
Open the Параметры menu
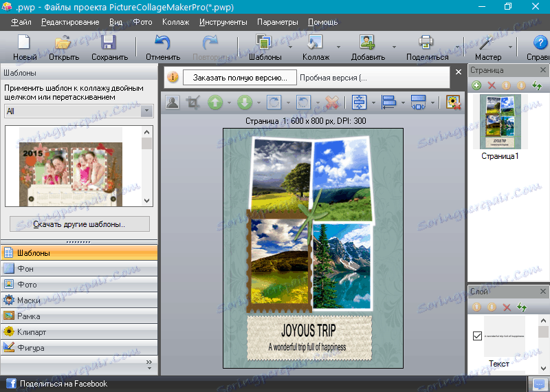coord(278,22)
